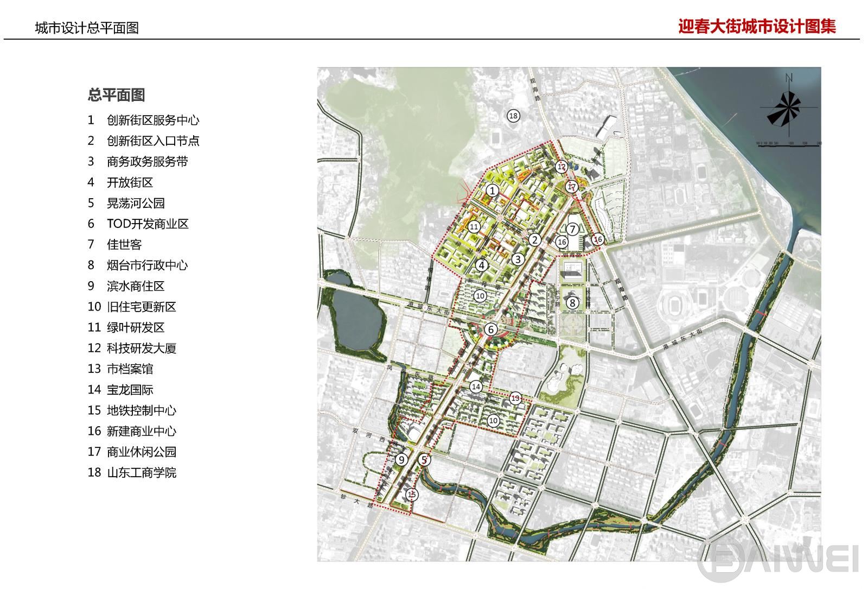Click marker 14 on the map
This screenshot has width=868, height=589.
tap(476, 387)
